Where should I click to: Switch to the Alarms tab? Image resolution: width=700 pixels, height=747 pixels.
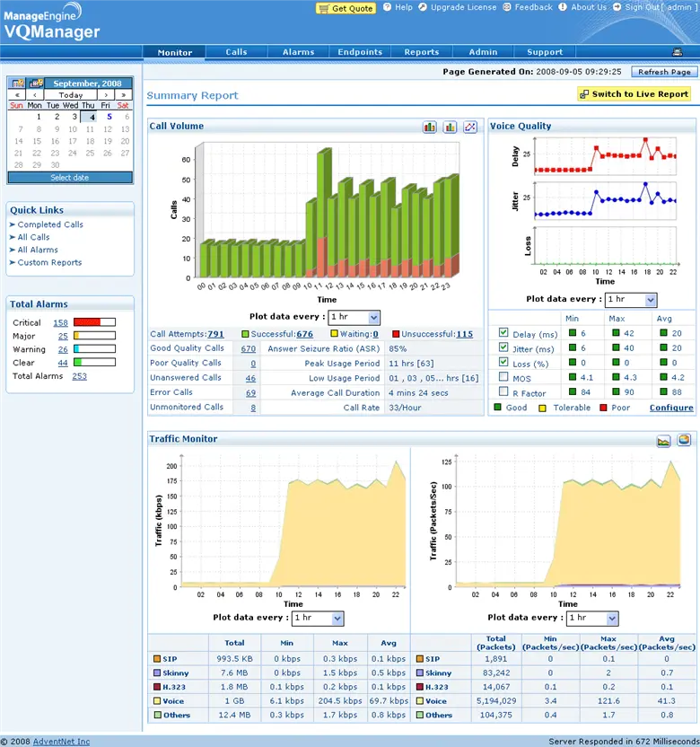[298, 52]
